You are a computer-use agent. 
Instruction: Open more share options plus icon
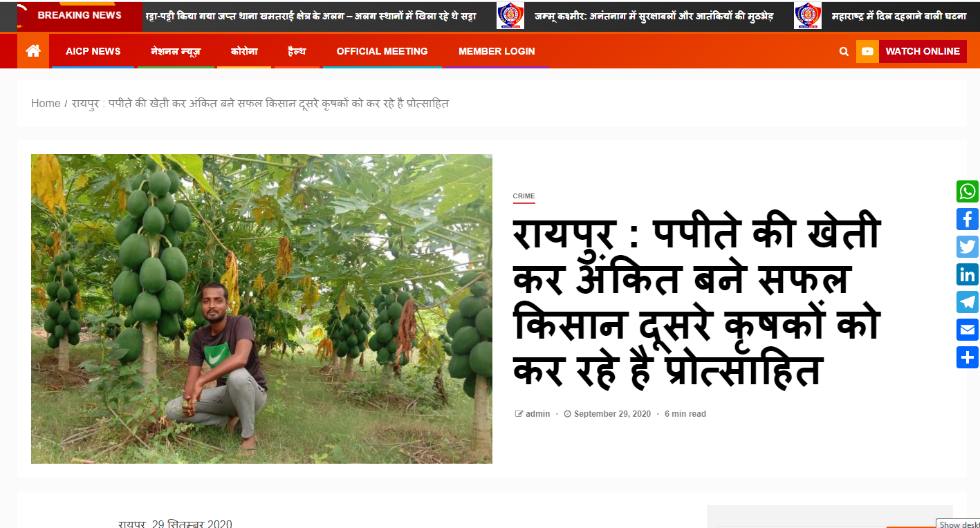pyautogui.click(x=968, y=357)
